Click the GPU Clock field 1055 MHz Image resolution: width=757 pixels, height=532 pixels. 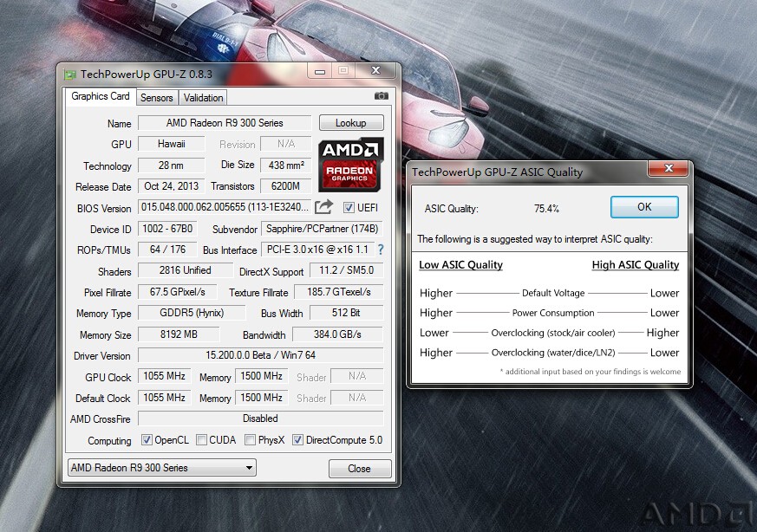pos(164,376)
